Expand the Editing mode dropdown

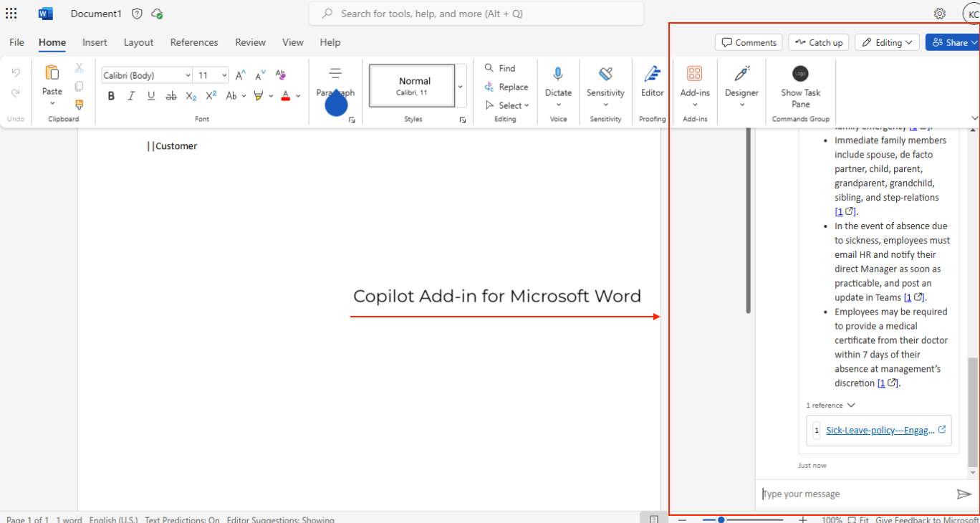[887, 42]
